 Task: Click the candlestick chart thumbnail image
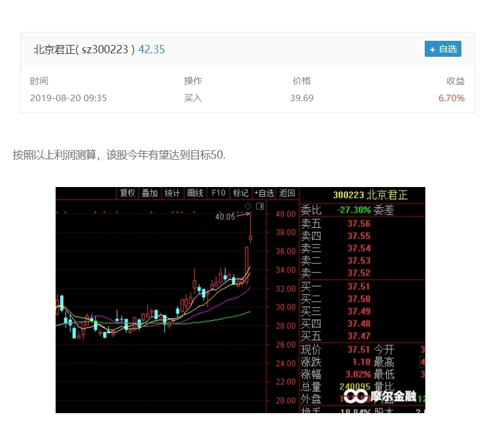click(240, 299)
